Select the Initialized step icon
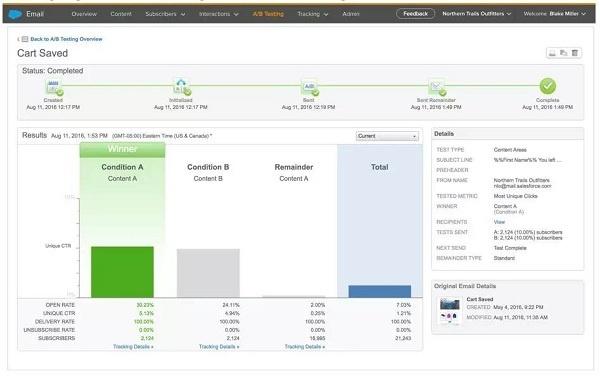The height and width of the screenshot is (376, 600). [x=182, y=87]
